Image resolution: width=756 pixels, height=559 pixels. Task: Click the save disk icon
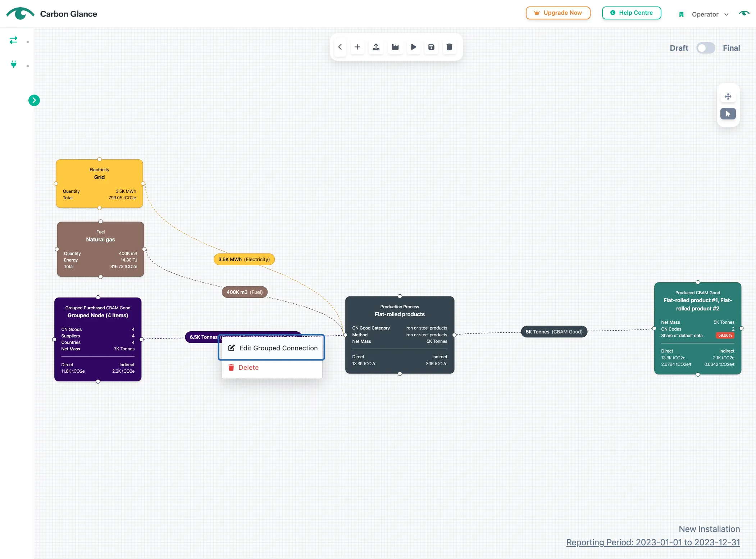pyautogui.click(x=431, y=47)
